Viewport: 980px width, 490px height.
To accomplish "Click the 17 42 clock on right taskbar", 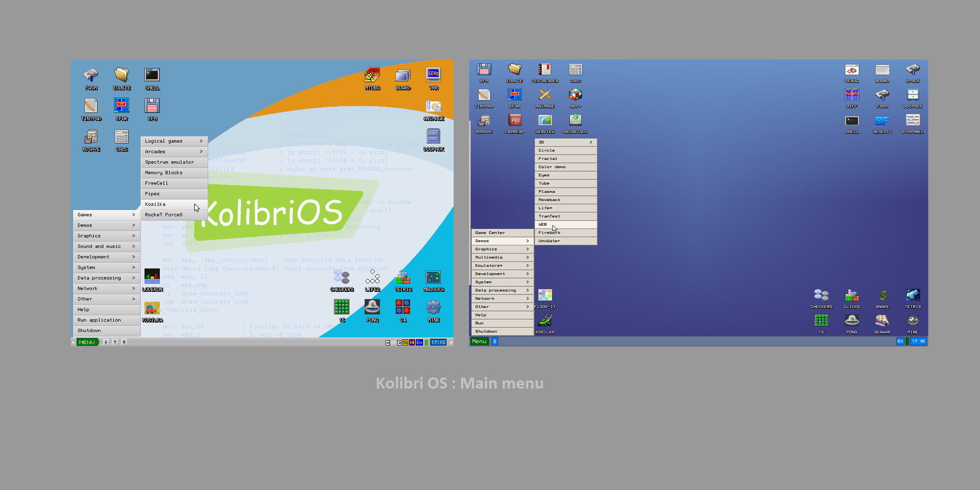I will coord(918,341).
